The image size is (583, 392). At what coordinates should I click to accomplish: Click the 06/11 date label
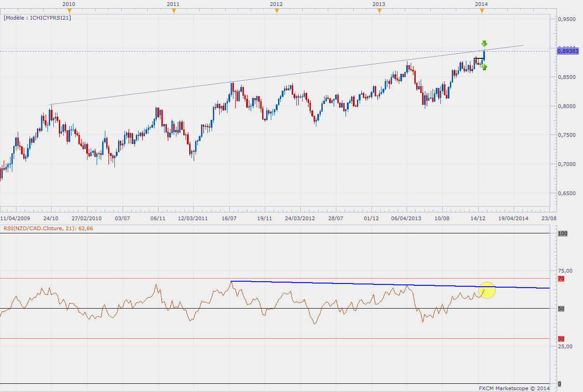pos(157,218)
